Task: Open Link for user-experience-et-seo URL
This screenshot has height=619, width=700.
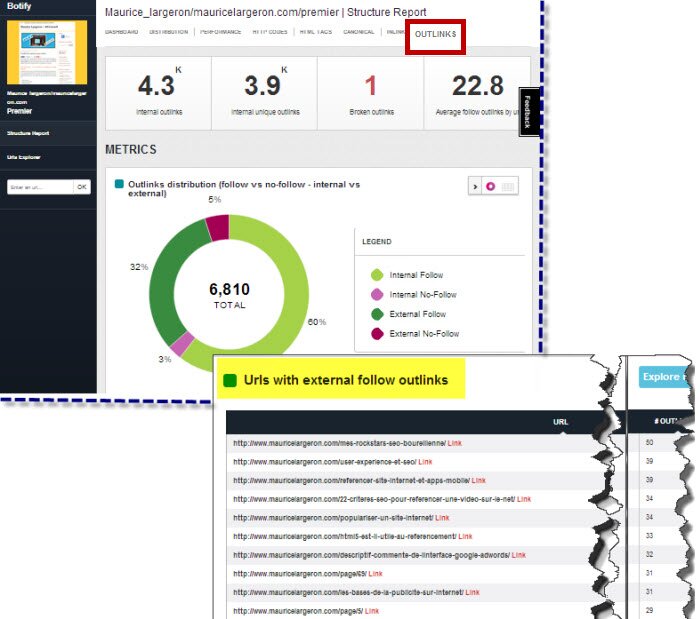Action: (425, 462)
